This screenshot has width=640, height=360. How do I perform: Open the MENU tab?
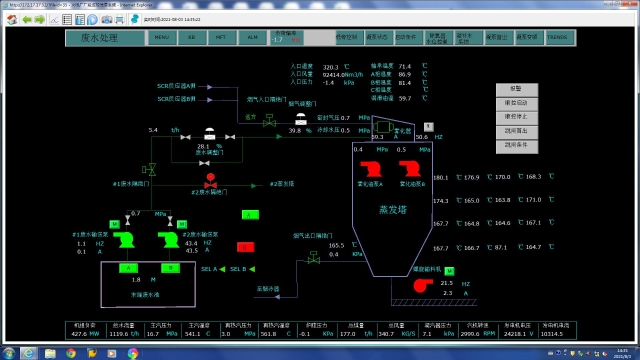162,37
